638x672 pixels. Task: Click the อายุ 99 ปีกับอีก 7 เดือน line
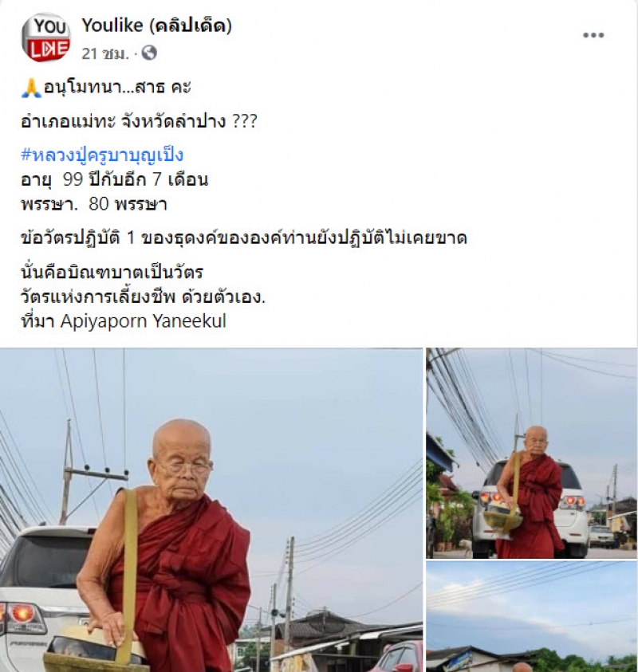[x=115, y=179]
